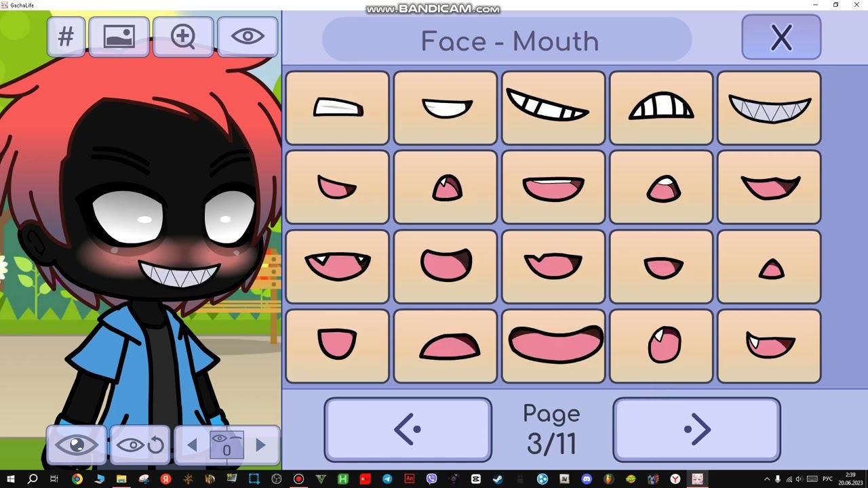This screenshot has height=488, width=868.
Task: Toggle the eye with pupil button under character
Action: pos(76,445)
